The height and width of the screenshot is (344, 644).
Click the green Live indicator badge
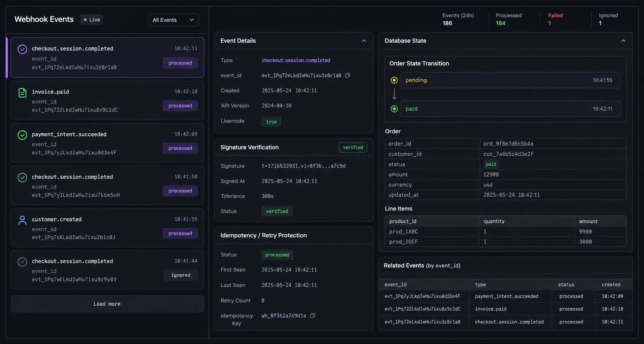[x=92, y=20]
